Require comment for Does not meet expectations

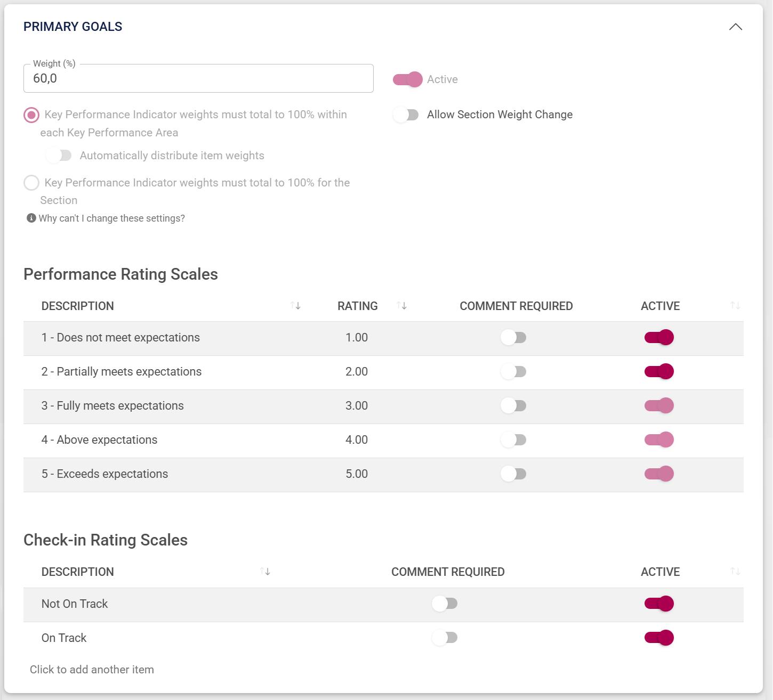click(513, 337)
